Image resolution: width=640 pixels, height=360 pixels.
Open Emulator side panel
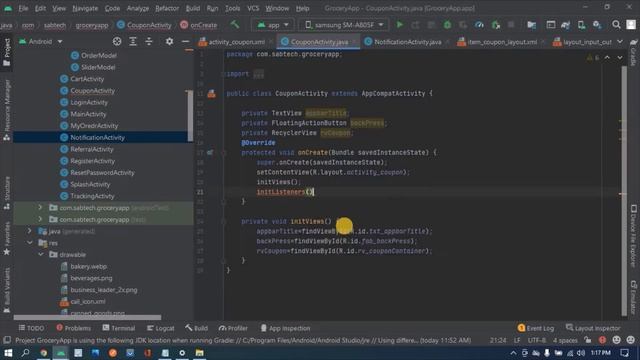pyautogui.click(x=633, y=298)
